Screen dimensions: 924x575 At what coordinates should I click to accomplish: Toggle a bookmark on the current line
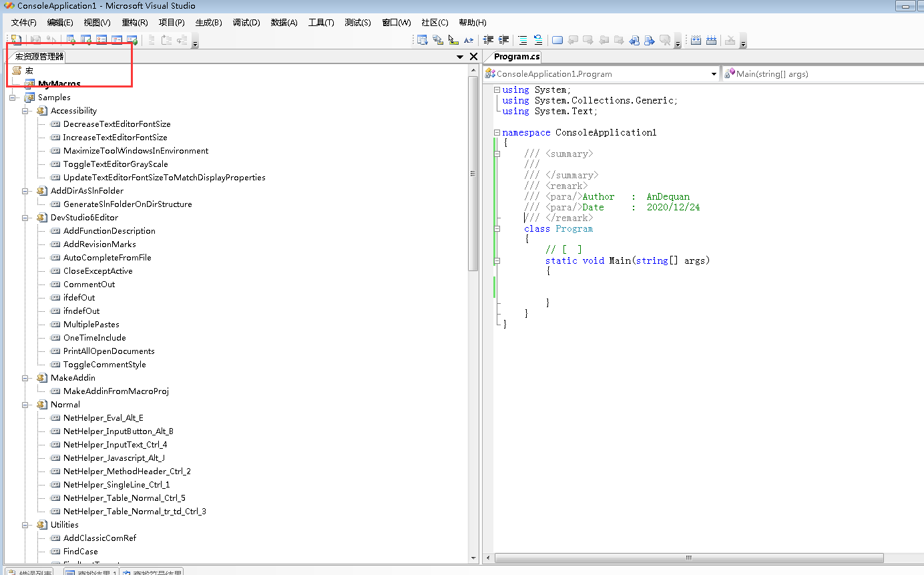(557, 40)
